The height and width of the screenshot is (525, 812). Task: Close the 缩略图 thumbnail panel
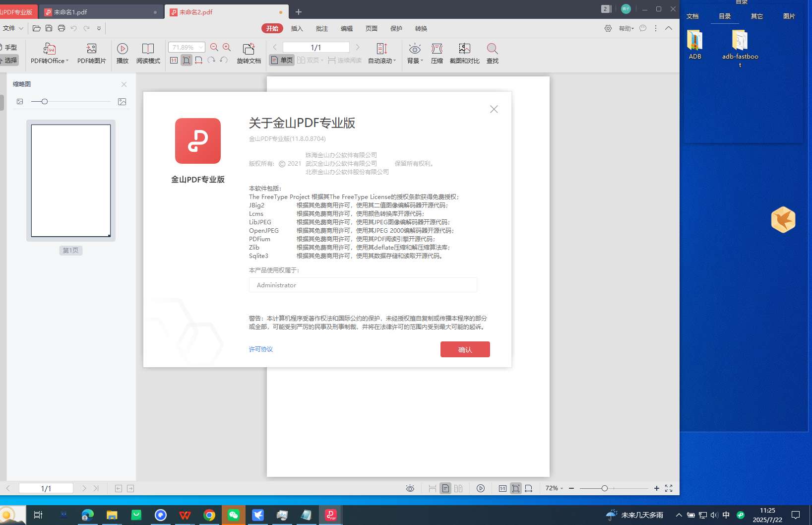click(x=124, y=84)
